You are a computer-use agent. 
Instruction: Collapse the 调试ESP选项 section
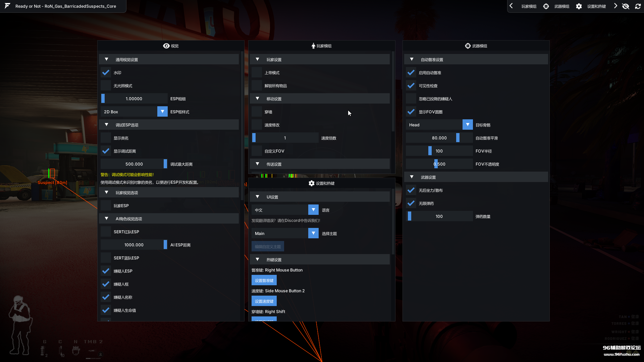click(107, 125)
